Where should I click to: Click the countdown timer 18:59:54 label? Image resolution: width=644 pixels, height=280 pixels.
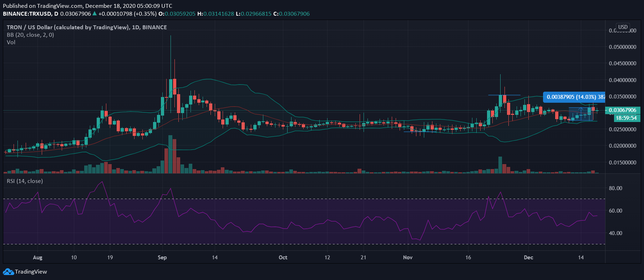(627, 118)
